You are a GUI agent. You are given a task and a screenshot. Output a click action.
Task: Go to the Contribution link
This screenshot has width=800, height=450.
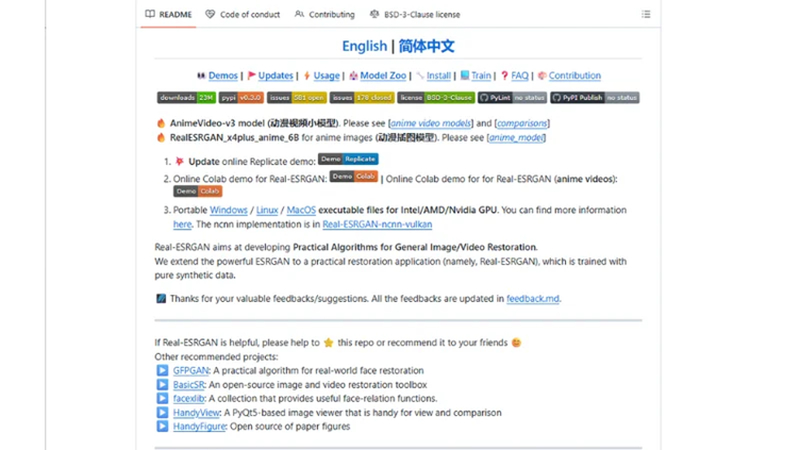coord(575,76)
